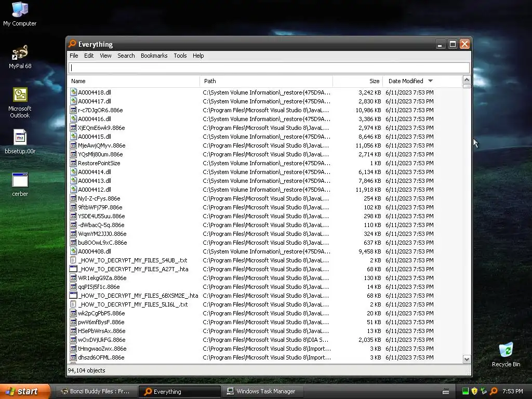Click icon of _HOW_TO_DECRYPT_MY_FILES_6BXSM2E_.hta

pos(73,296)
